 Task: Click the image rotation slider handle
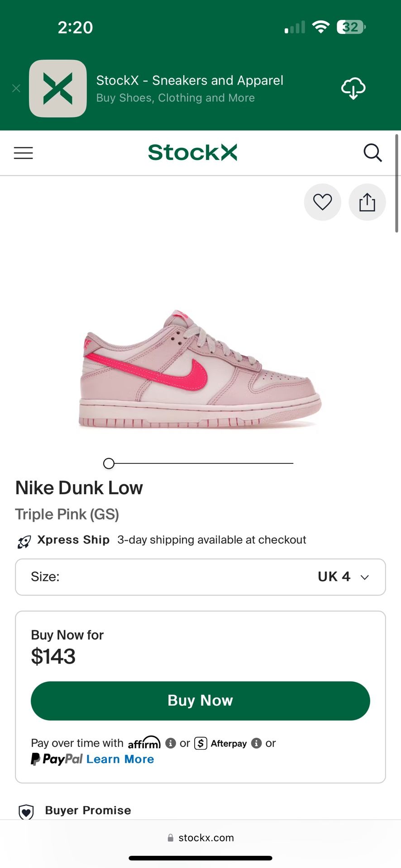(x=109, y=463)
